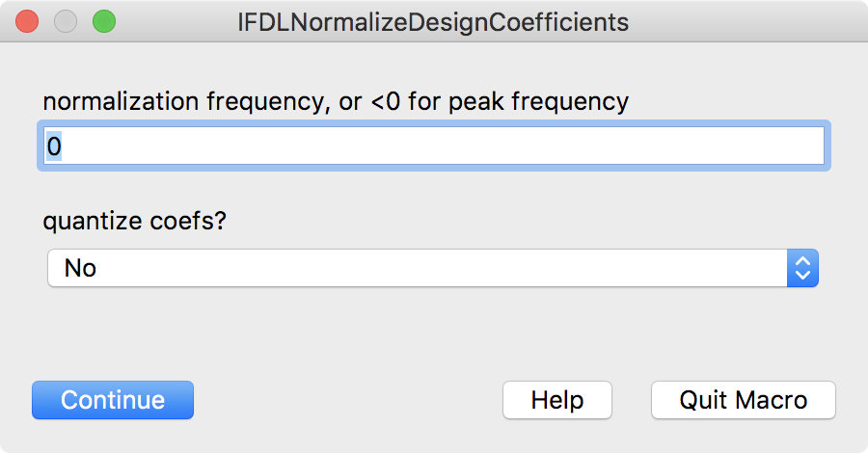This screenshot has width=868, height=453.
Task: Click the green zoom window button
Action: tap(103, 21)
